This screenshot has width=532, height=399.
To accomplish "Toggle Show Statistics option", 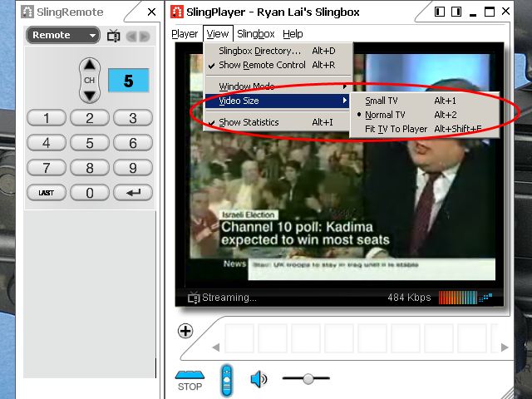I will click(278, 122).
